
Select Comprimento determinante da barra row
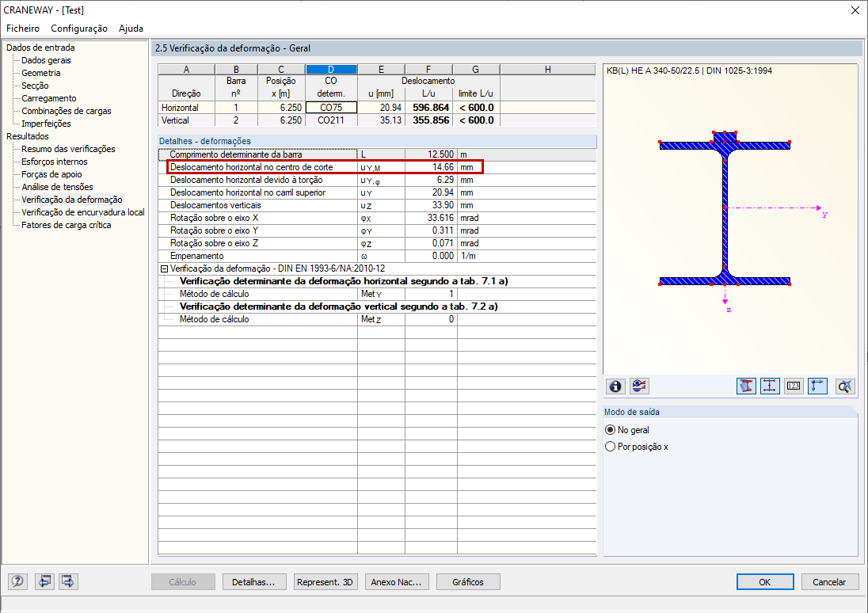point(377,154)
